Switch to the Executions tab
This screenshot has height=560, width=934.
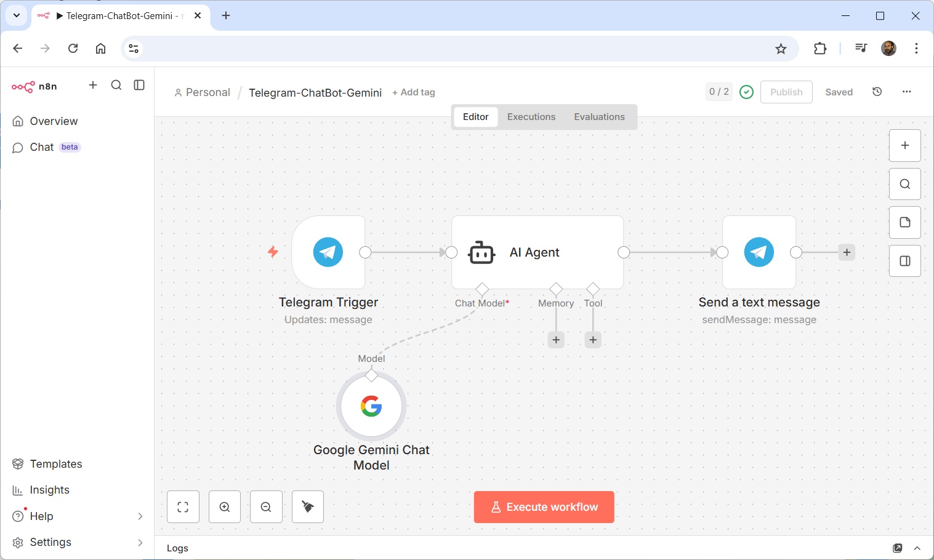pos(531,117)
